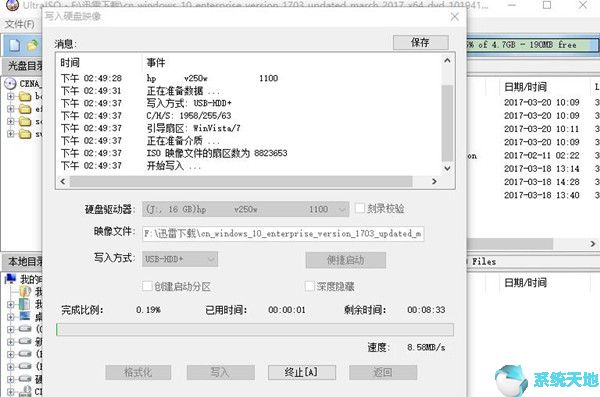Toggle the 深度隐藏 checkbox
Screen dimensions: 600x397
point(310,286)
